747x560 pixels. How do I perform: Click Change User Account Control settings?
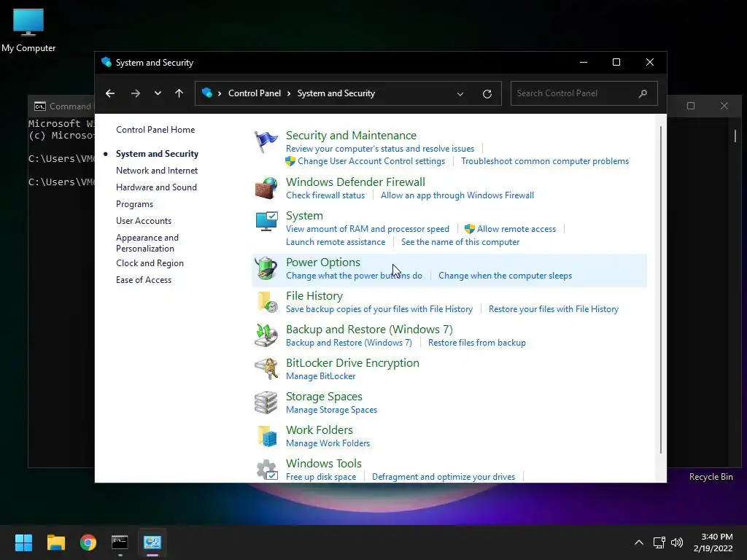click(371, 161)
